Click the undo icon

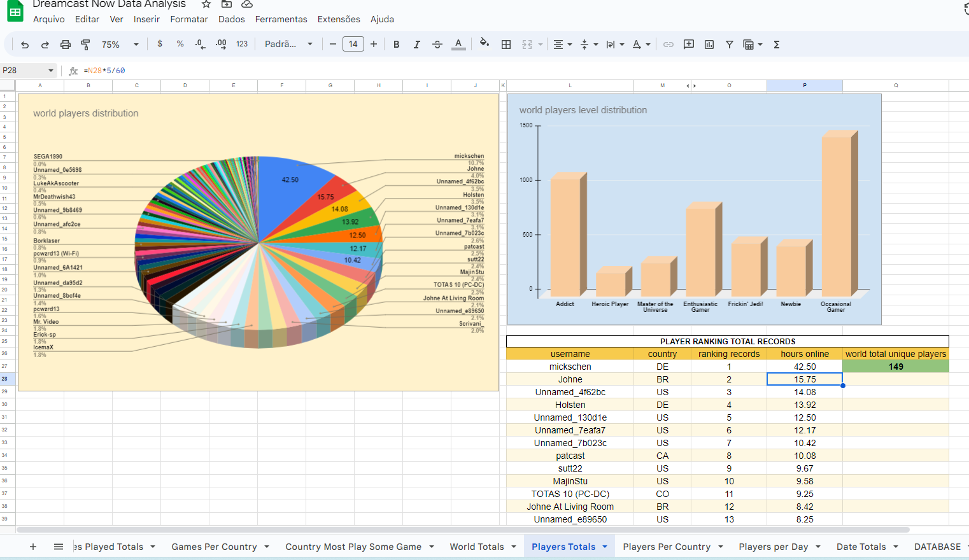[25, 45]
